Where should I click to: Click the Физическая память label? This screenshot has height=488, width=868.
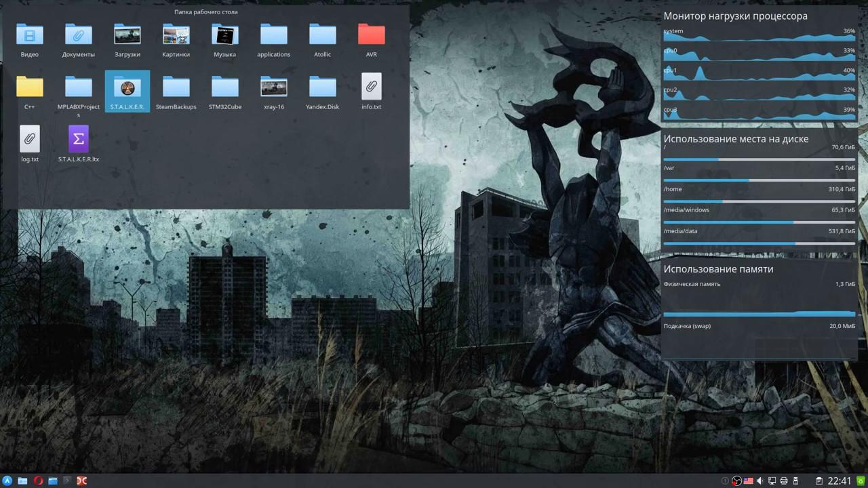point(692,284)
